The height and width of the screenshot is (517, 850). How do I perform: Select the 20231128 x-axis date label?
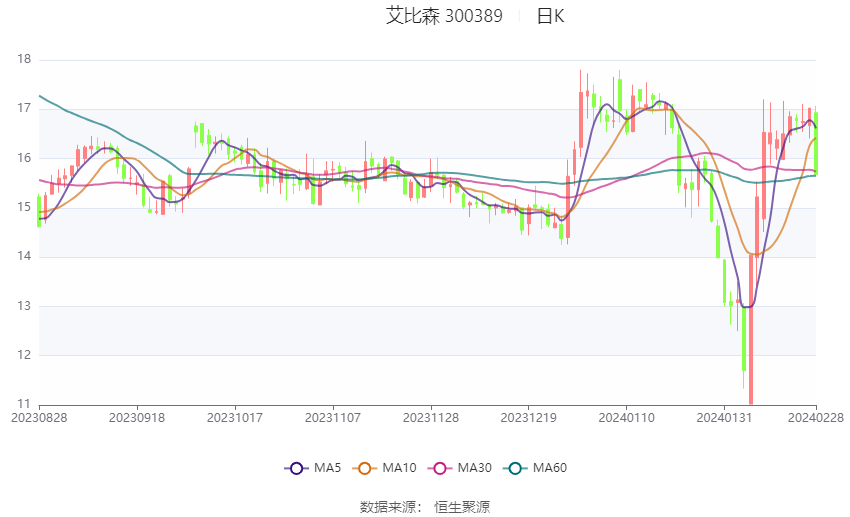[x=431, y=418]
